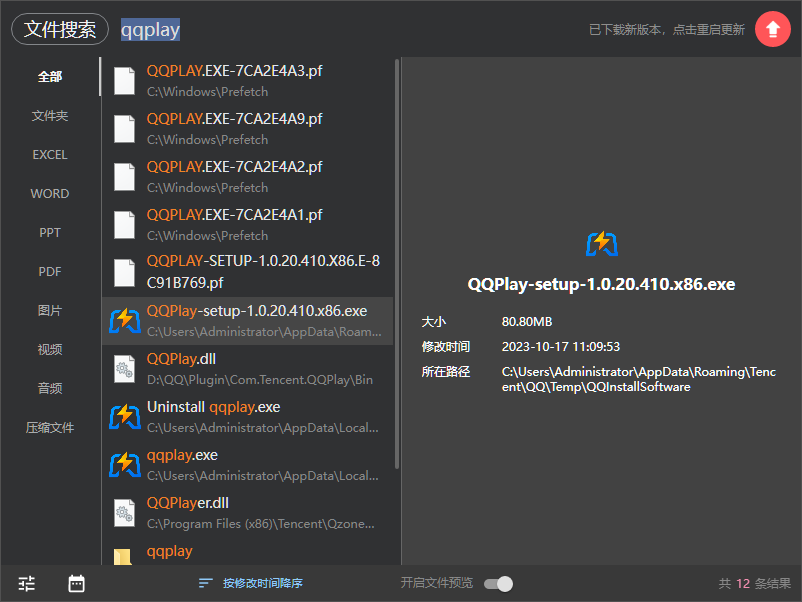Open the calendar date filter icon
This screenshot has width=802, height=602.
76,583
